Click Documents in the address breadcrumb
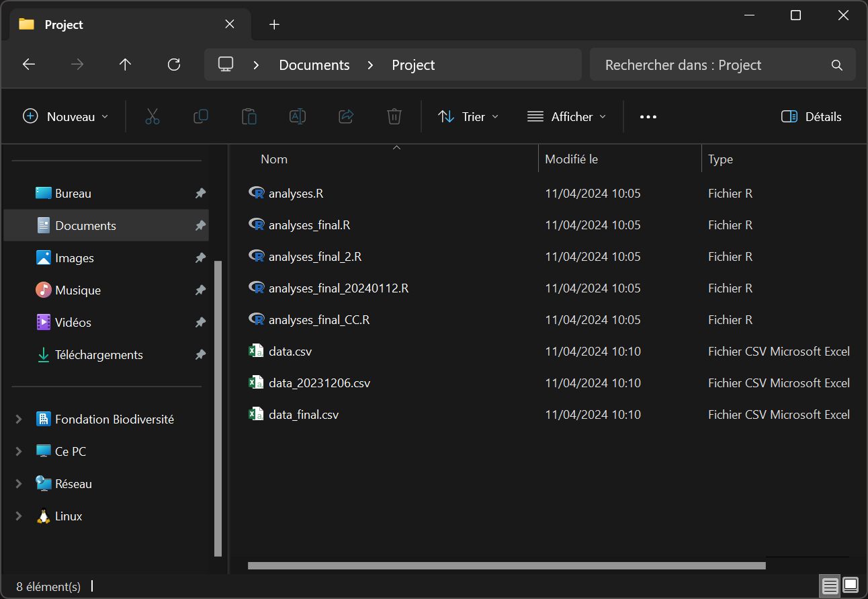 [x=314, y=65]
